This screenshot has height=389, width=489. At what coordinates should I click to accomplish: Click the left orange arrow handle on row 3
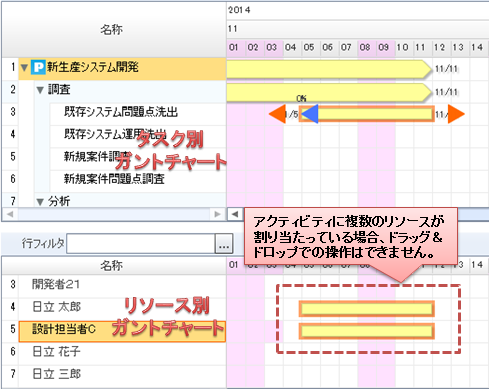pyautogui.click(x=277, y=114)
